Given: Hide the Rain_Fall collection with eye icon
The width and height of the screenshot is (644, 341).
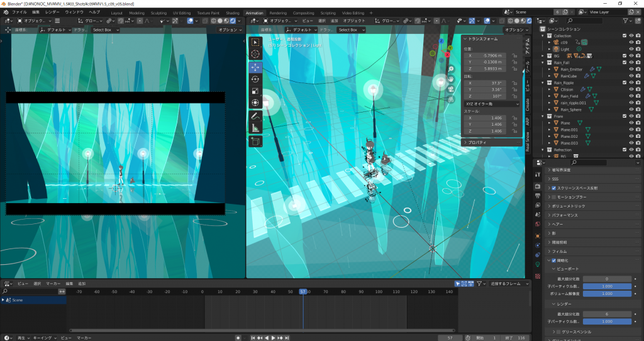Looking at the screenshot, I should pyautogui.click(x=631, y=62).
